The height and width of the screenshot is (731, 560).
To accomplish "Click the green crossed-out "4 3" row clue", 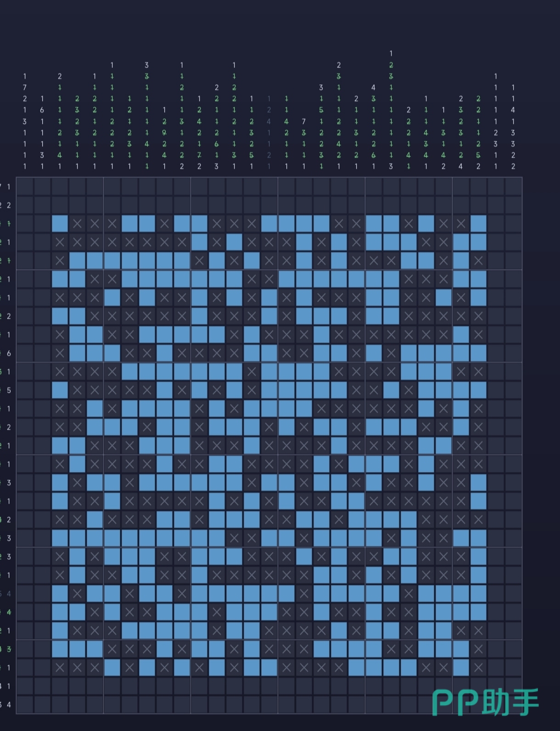I will click(x=6, y=649).
